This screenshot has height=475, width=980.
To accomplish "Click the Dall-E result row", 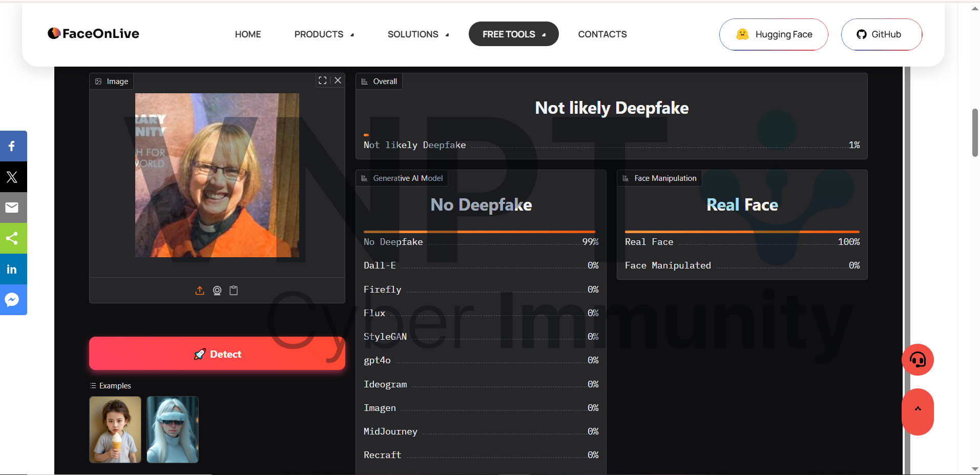I will click(x=481, y=265).
